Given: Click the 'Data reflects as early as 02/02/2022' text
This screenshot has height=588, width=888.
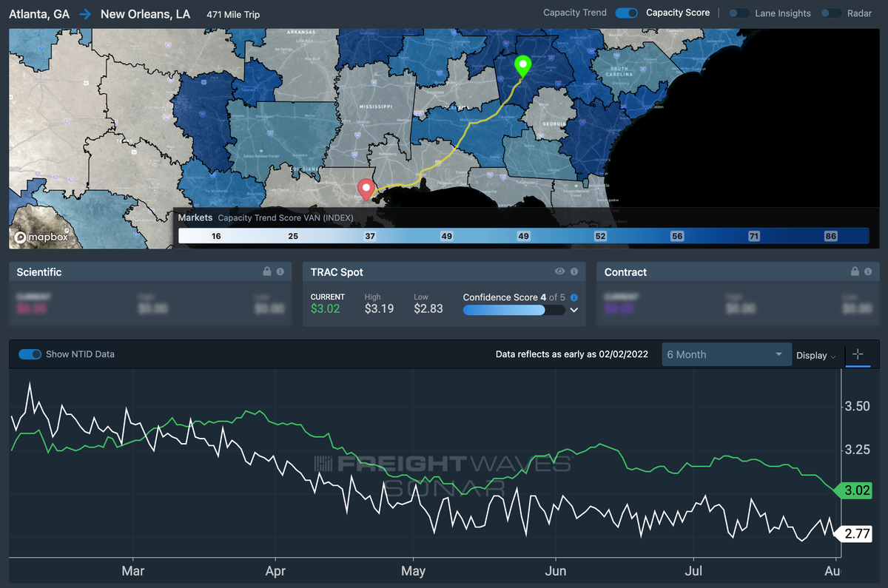Looking at the screenshot, I should pyautogui.click(x=572, y=355).
